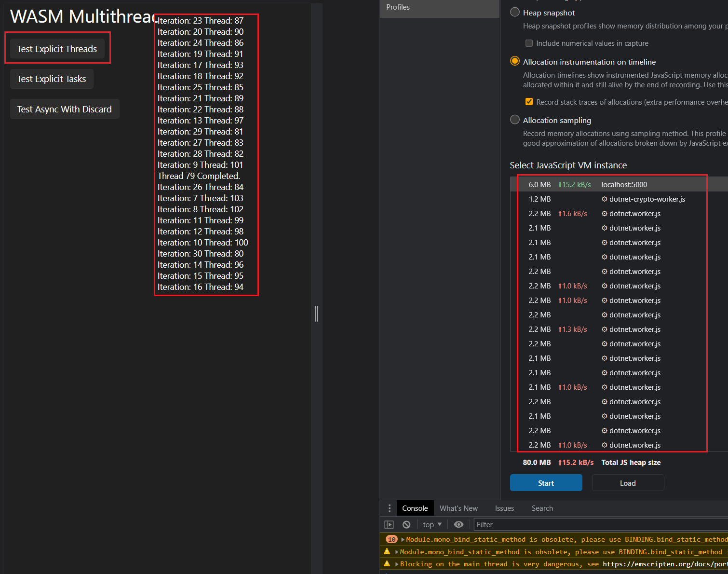Expand the Blocking on main thread warning
Viewport: 728px width, 574px height.
point(395,563)
